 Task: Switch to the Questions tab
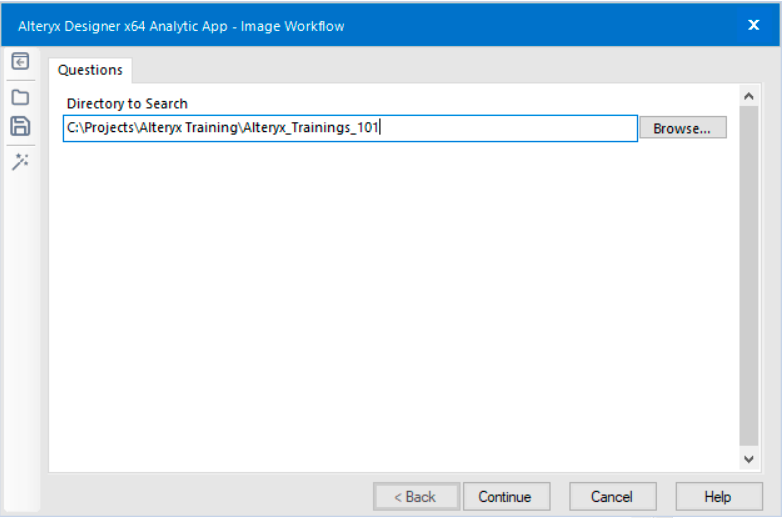pyautogui.click(x=90, y=70)
